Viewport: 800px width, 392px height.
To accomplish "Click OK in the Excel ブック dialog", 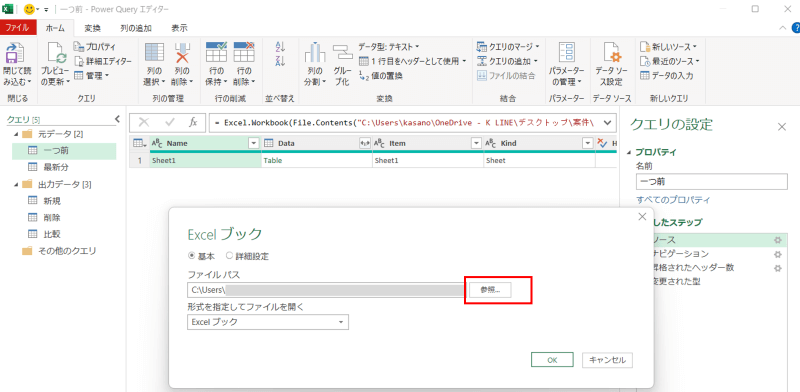I will click(552, 360).
